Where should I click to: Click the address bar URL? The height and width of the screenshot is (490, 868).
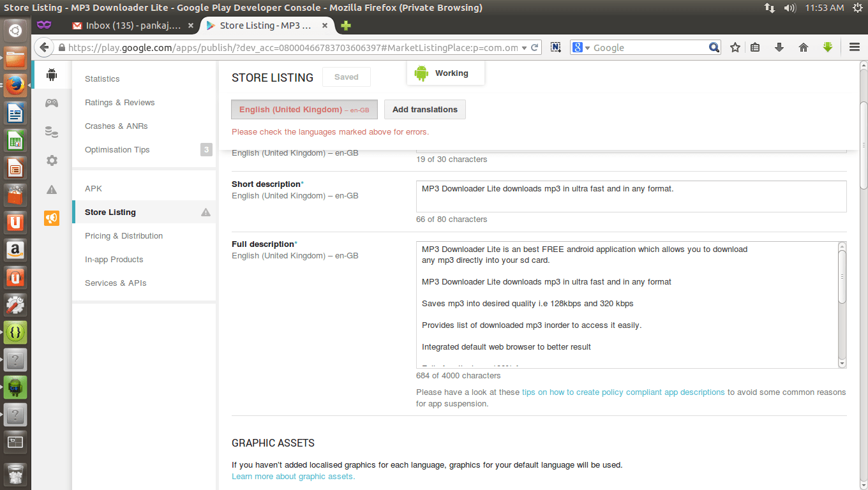click(293, 48)
